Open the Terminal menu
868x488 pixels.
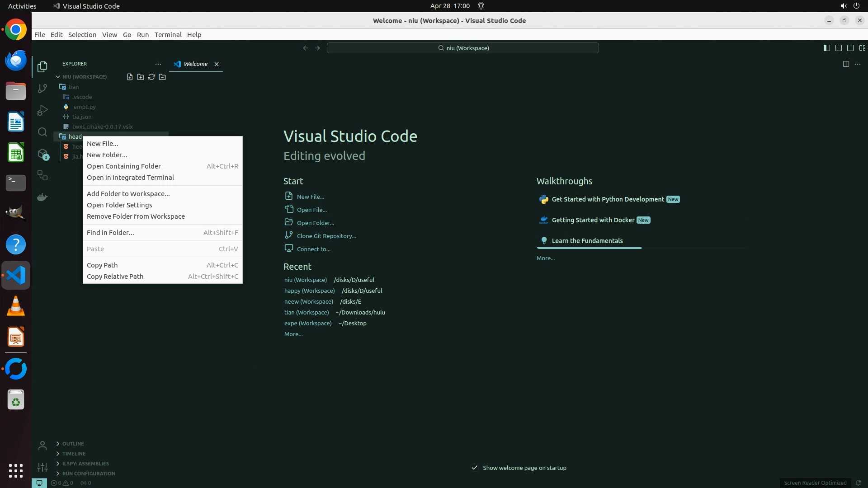(x=168, y=35)
